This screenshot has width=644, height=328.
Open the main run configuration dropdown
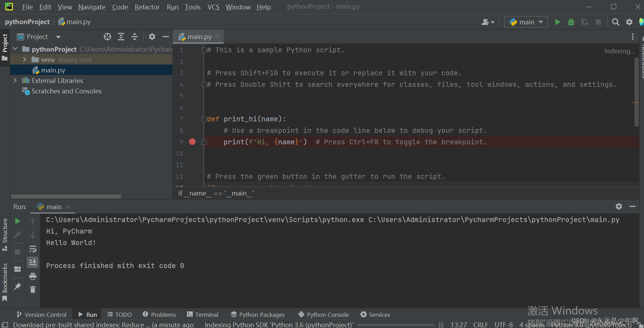[526, 22]
